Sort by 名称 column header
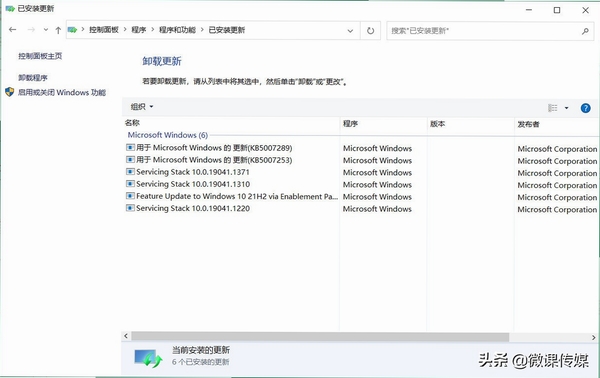600x378 pixels. tap(132, 123)
